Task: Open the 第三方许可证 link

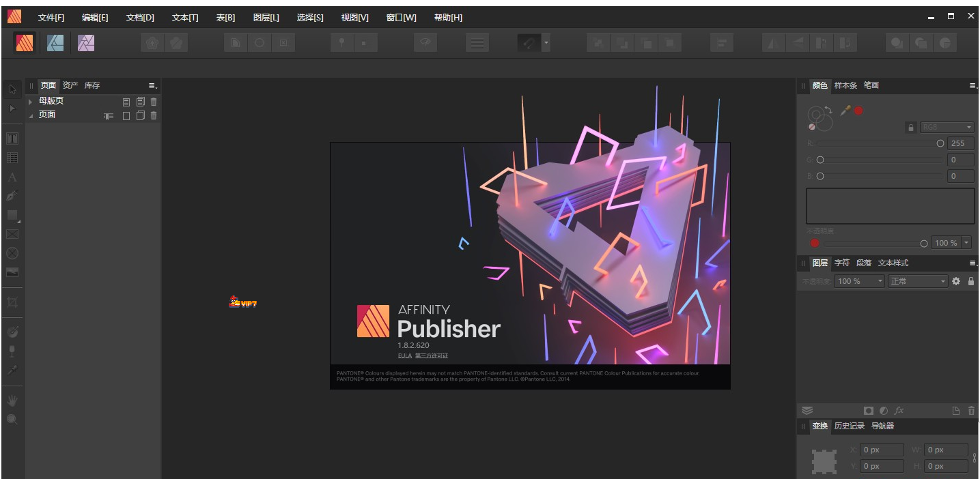Action: click(432, 355)
